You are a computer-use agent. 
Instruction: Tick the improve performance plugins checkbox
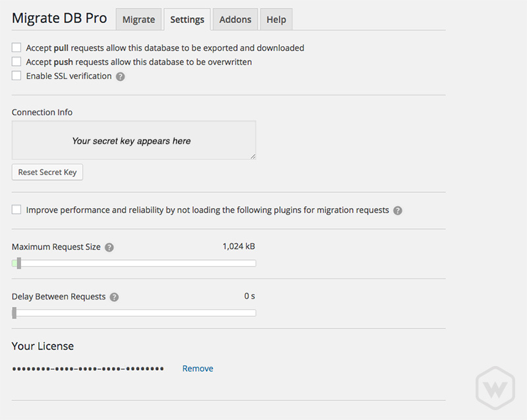coord(16,209)
